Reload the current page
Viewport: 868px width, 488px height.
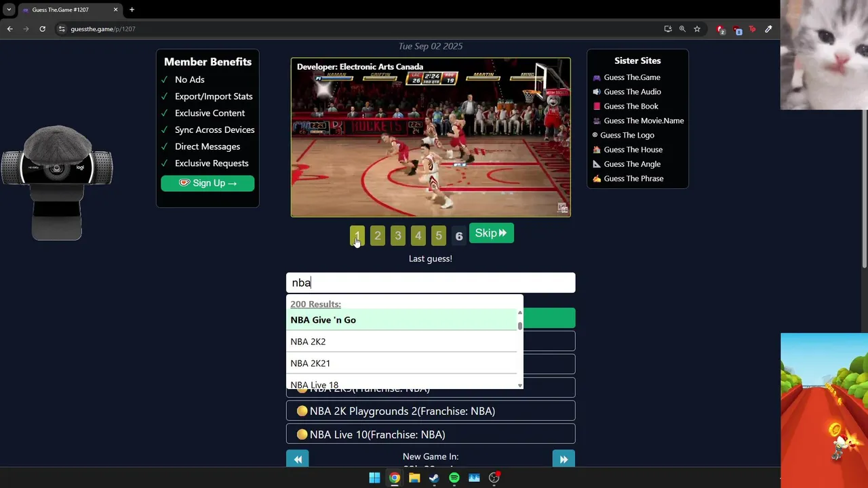click(42, 29)
